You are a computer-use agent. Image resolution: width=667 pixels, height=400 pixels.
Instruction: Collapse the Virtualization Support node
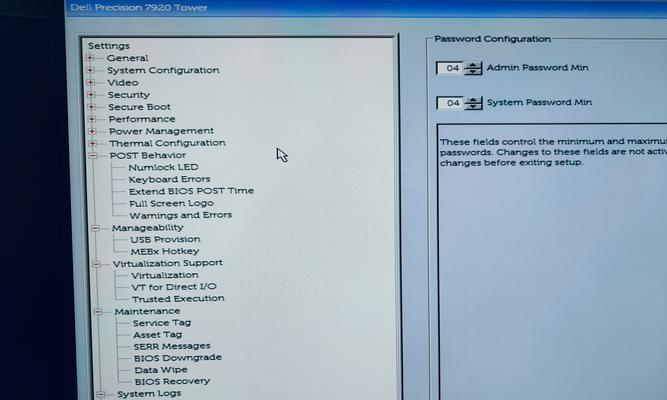[x=97, y=264]
